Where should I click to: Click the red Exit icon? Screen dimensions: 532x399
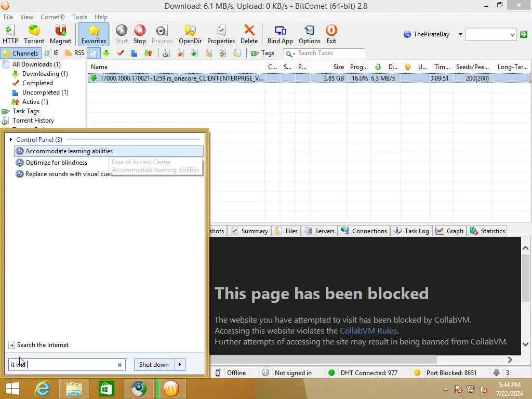(331, 34)
